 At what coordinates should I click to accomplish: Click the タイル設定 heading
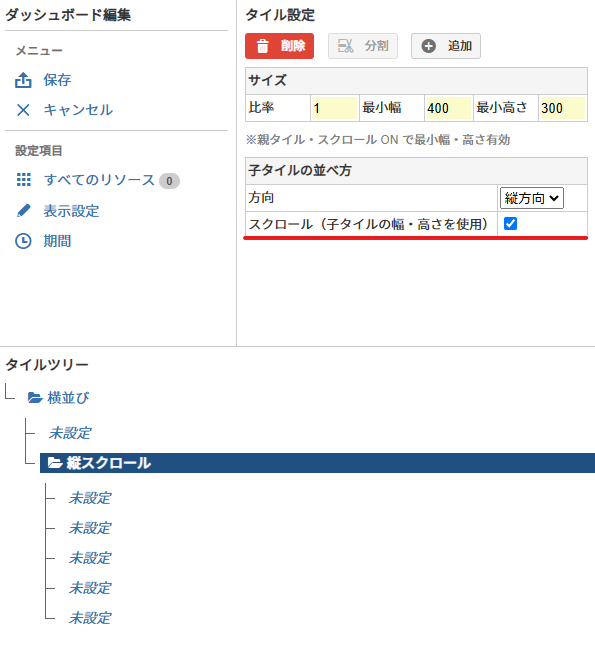pos(280,15)
